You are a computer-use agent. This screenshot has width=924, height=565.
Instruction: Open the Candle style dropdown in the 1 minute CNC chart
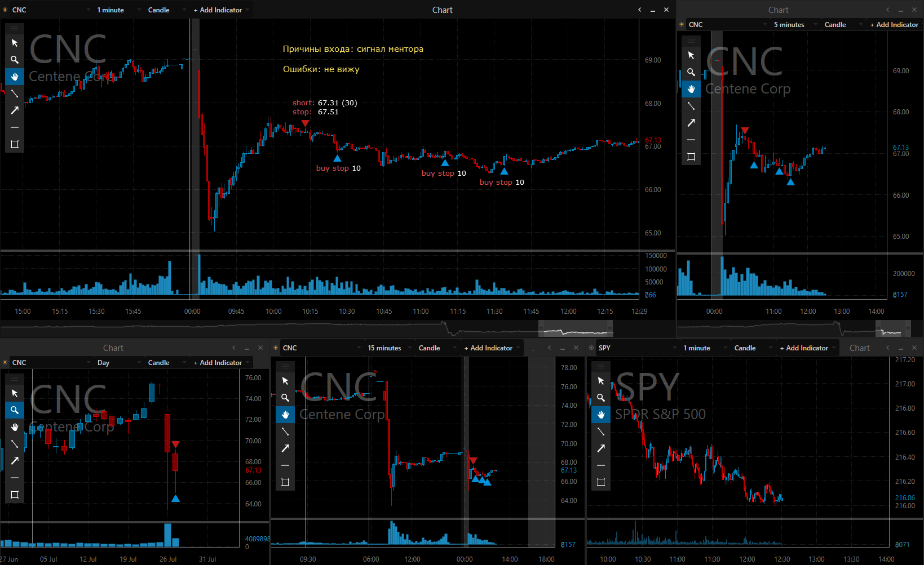coord(166,10)
